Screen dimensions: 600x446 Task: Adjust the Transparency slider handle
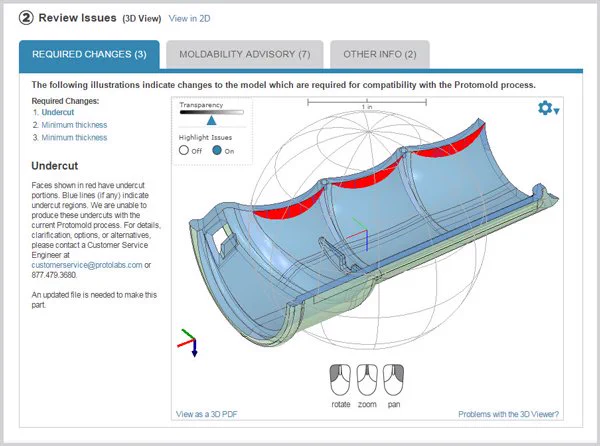pos(211,120)
